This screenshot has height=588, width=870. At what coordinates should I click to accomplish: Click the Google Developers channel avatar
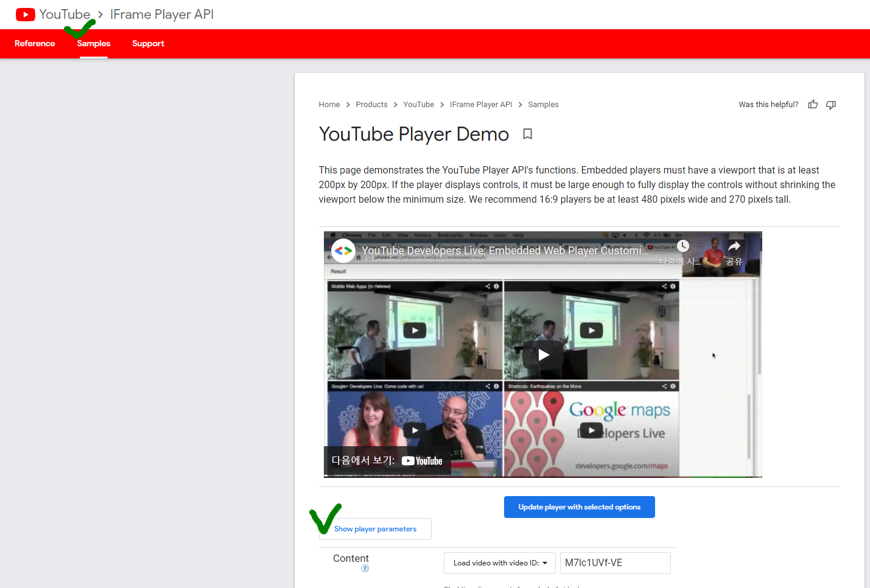(x=343, y=251)
